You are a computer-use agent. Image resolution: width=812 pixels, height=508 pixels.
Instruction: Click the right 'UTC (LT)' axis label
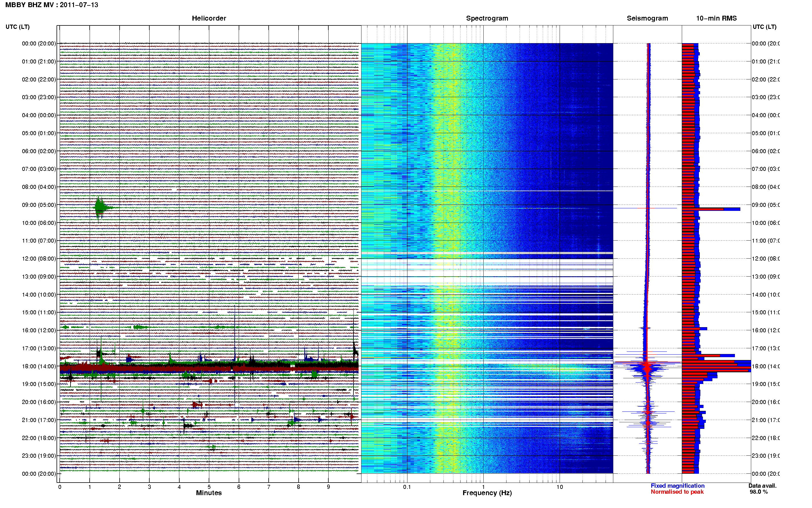point(764,27)
